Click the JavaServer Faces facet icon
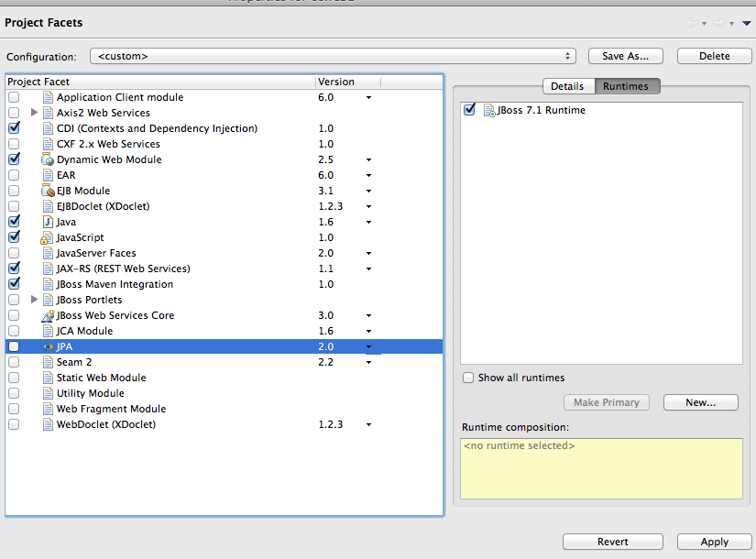The height and width of the screenshot is (559, 756). (48, 253)
